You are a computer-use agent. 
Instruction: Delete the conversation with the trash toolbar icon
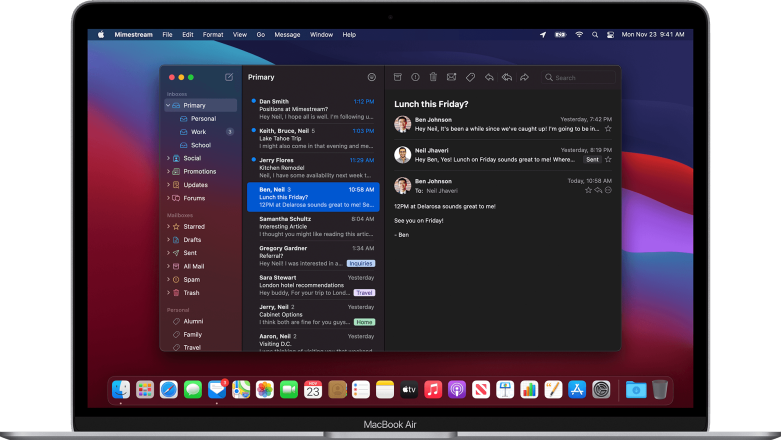pyautogui.click(x=433, y=77)
